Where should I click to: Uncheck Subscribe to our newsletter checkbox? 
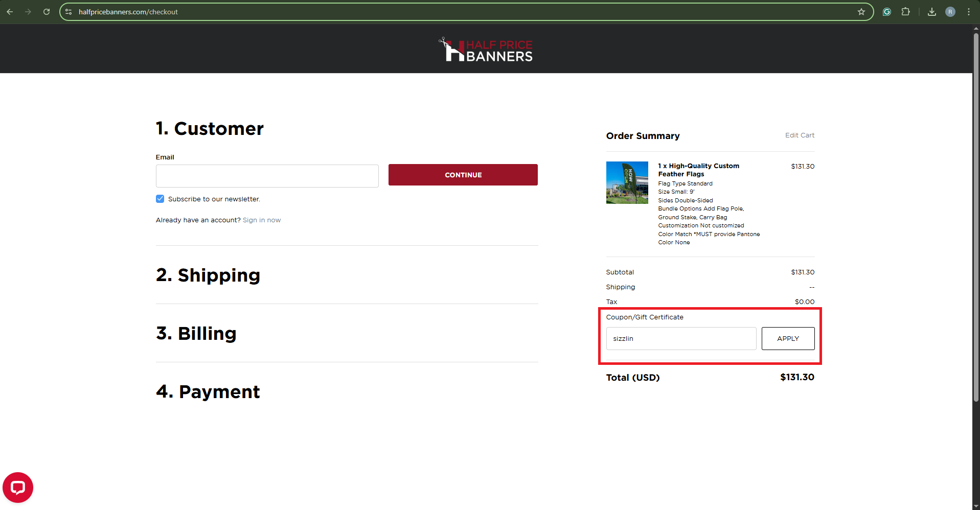[160, 199]
